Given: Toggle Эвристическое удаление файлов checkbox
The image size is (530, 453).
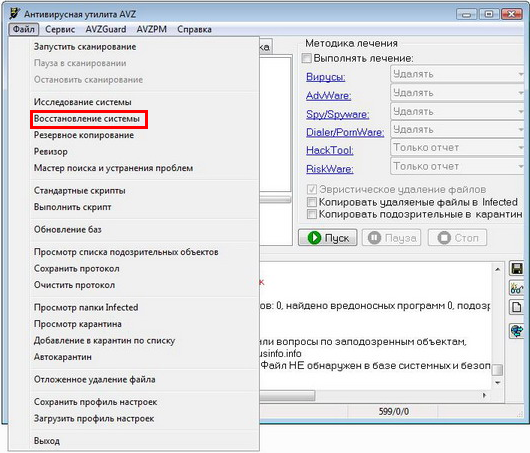Looking at the screenshot, I should 311,189.
